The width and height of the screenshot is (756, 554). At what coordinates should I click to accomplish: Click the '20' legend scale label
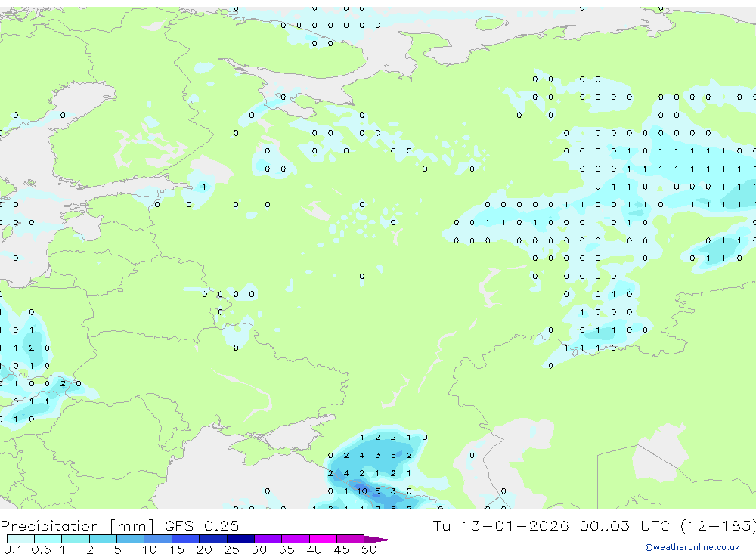(204, 549)
